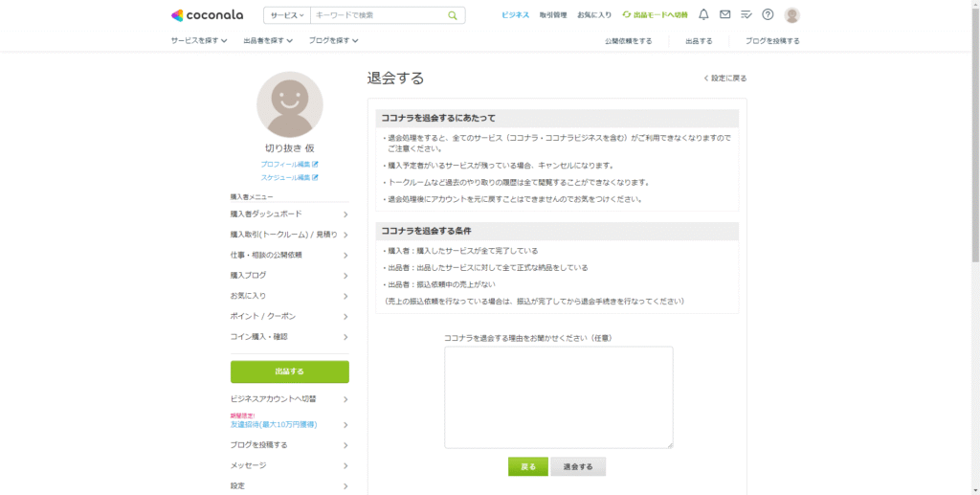Click the gray 退会する button
980x495 pixels.
coord(578,467)
